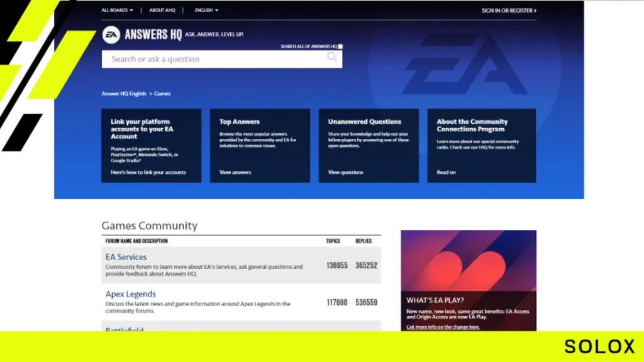
Task: Click the EA Services replies count 365252
Action: click(367, 266)
